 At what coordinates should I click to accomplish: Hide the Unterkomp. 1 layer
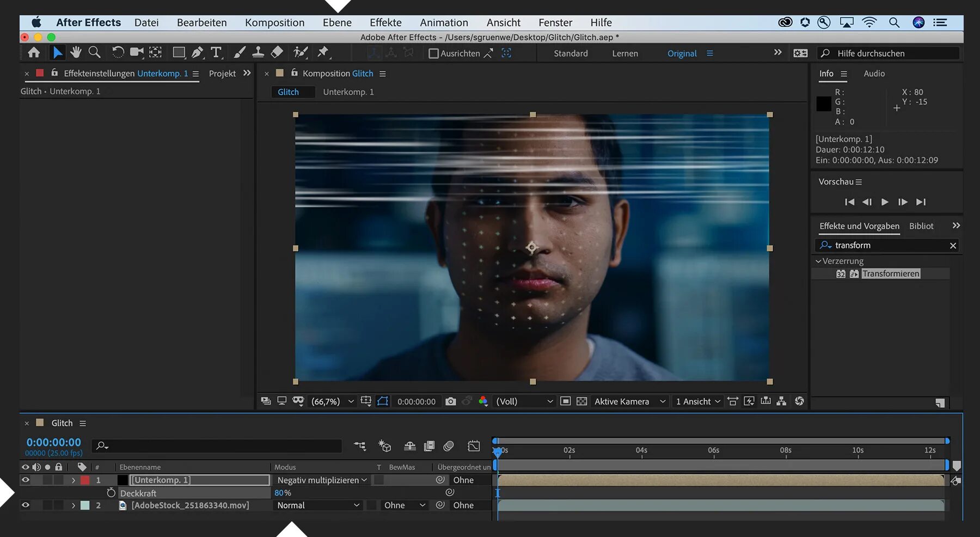(25, 480)
